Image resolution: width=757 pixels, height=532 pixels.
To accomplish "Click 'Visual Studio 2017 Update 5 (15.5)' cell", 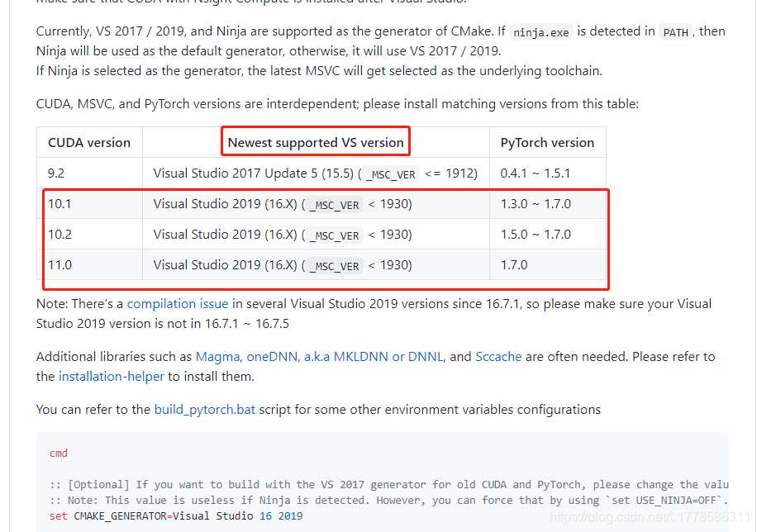I will 316,173.
